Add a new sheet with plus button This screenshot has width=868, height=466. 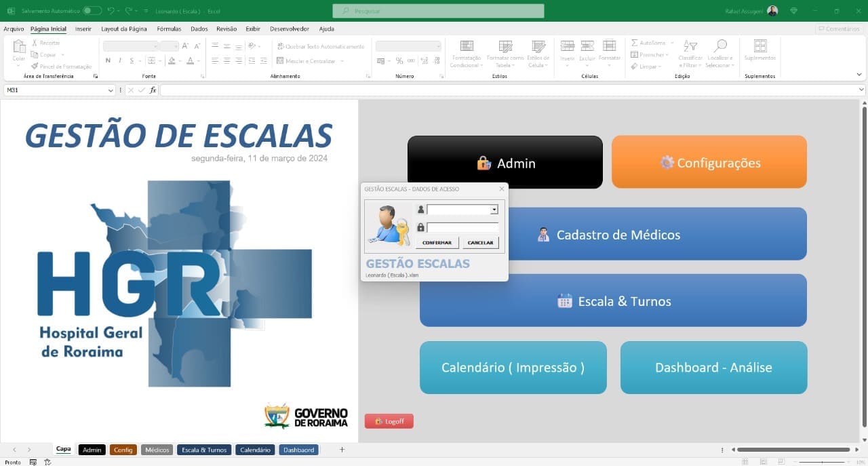coord(342,450)
